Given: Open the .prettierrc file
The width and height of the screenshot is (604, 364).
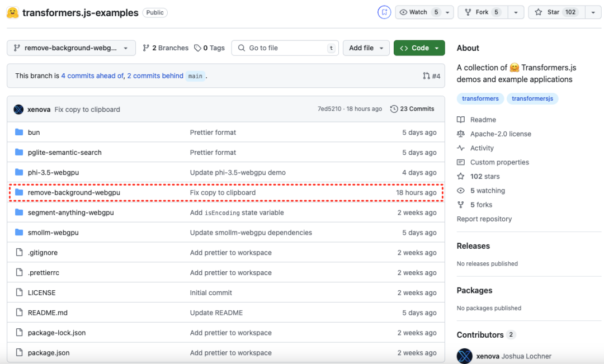Looking at the screenshot, I should [x=44, y=272].
